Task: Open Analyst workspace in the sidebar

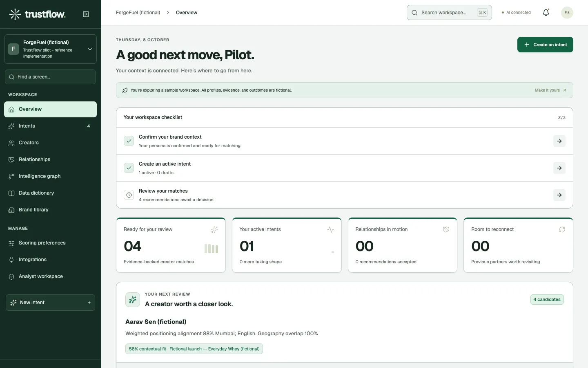Action: coord(50,276)
